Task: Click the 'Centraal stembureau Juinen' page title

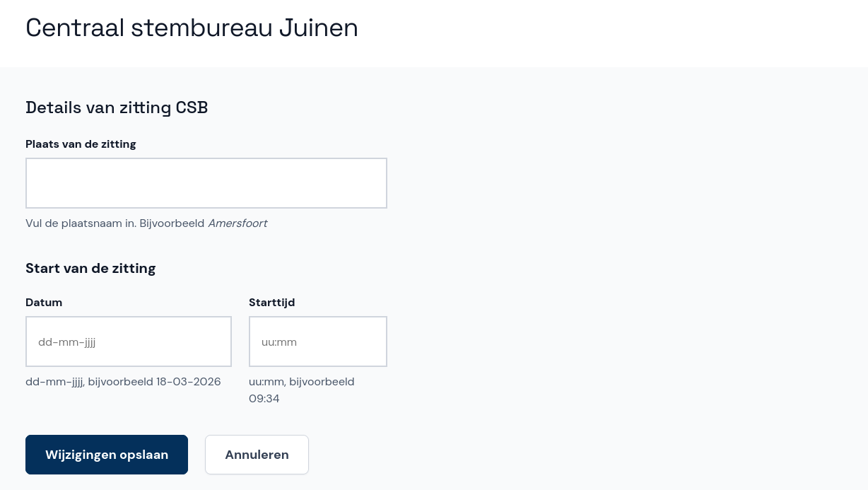Action: [192, 28]
